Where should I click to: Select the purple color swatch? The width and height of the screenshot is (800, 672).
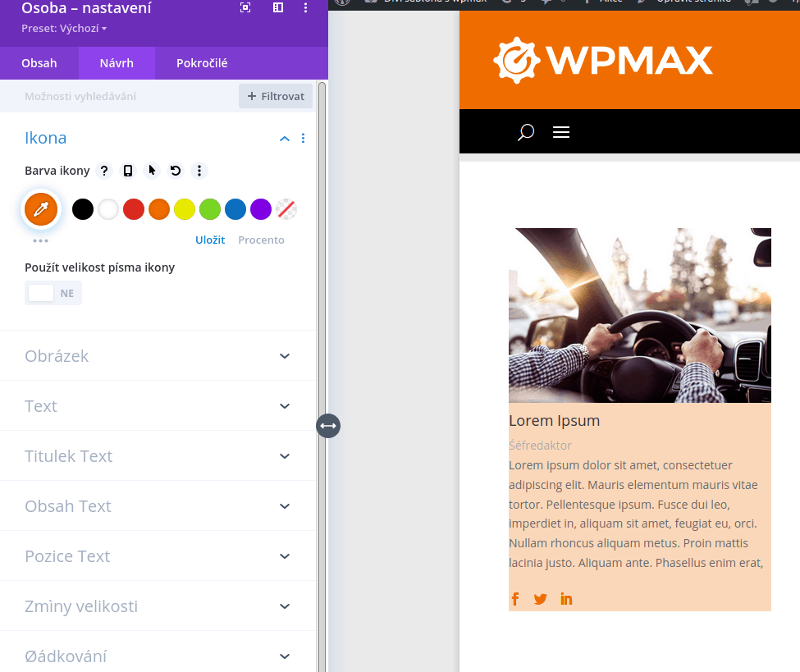click(x=261, y=209)
